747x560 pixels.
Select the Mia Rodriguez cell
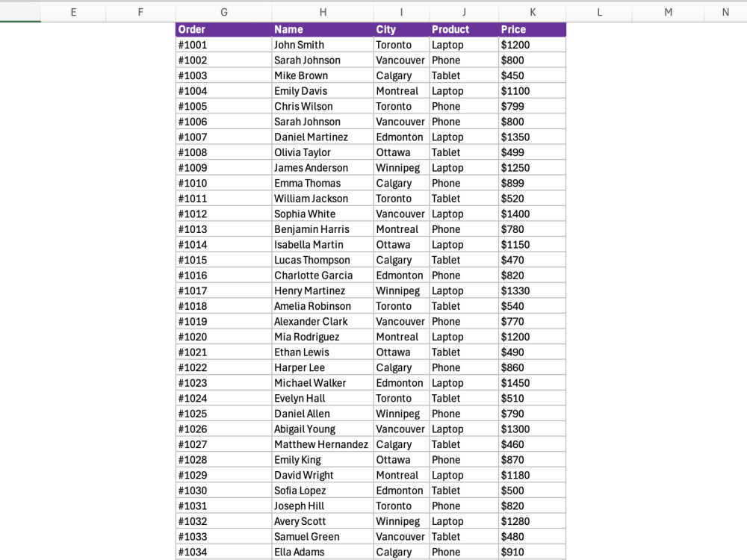323,337
